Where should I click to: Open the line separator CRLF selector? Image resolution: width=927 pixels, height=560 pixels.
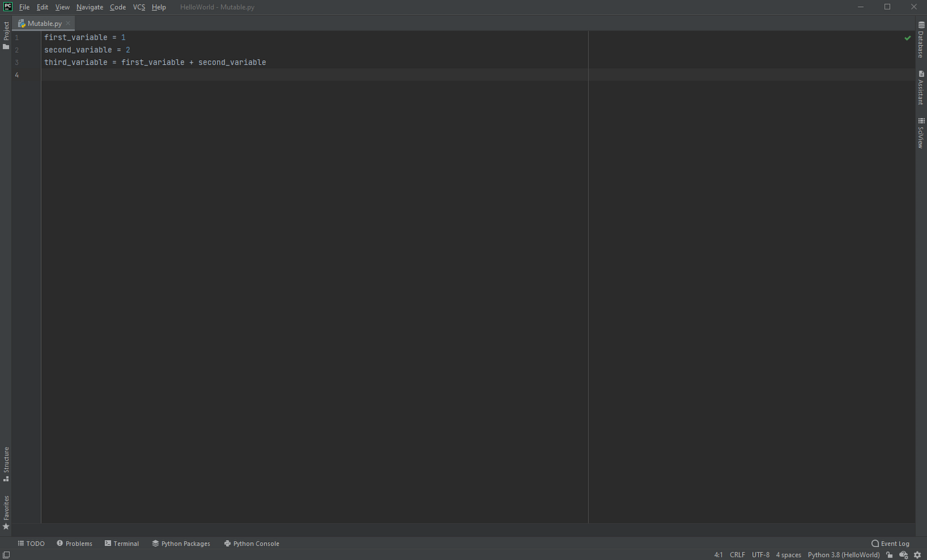pyautogui.click(x=737, y=555)
